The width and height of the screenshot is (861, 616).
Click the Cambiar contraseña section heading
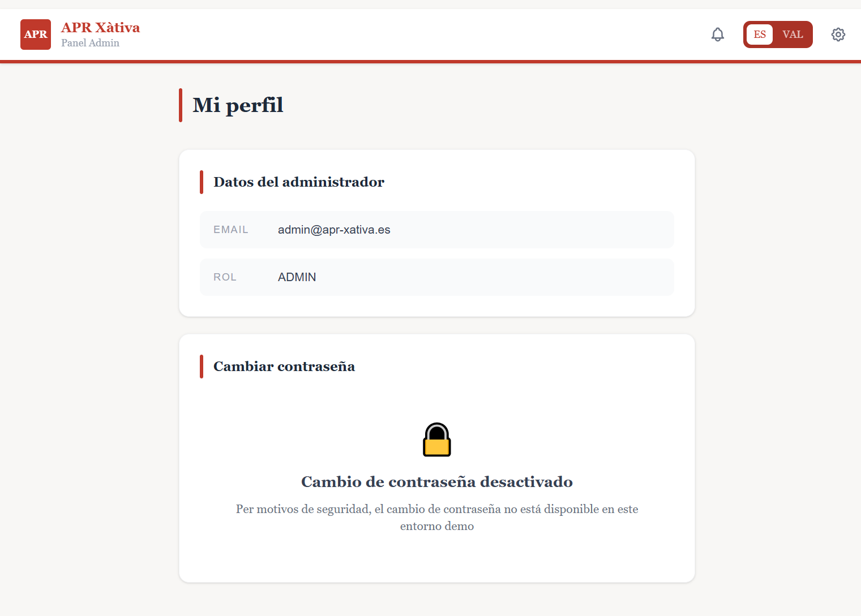284,367
